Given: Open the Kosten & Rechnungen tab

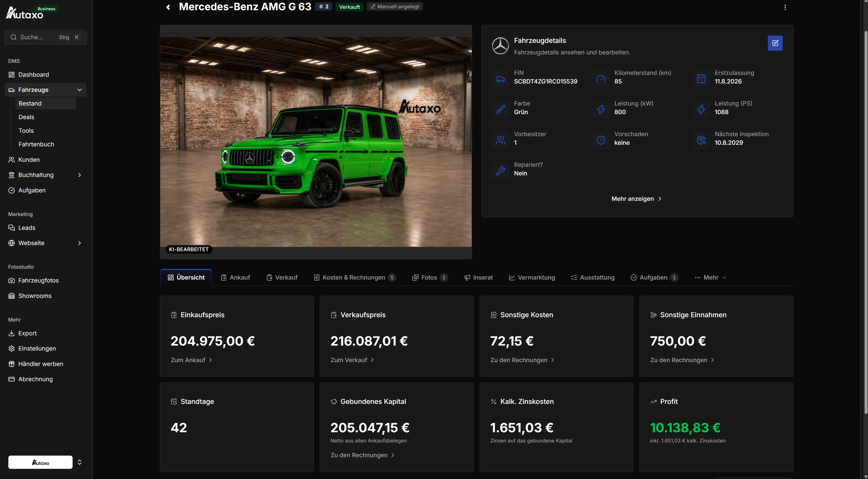Looking at the screenshot, I should coord(355,278).
